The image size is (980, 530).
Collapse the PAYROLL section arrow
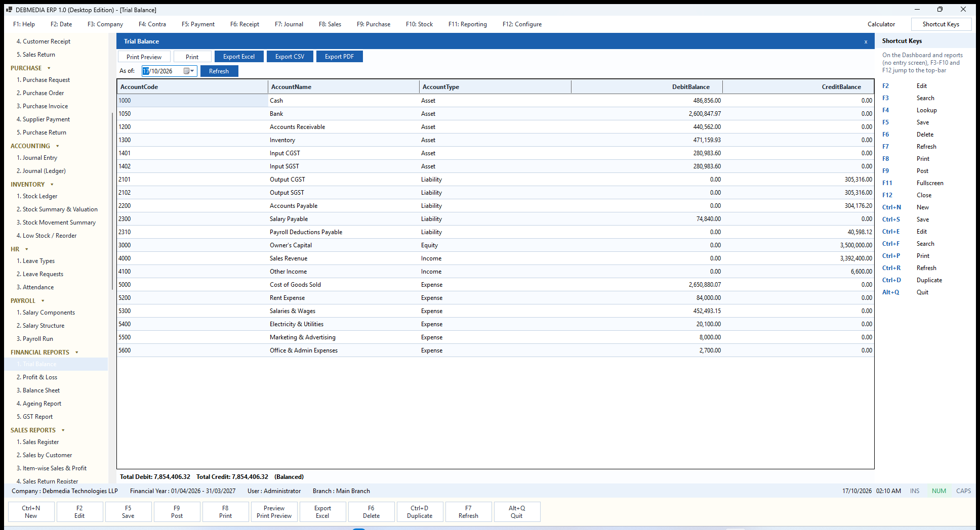(x=43, y=301)
